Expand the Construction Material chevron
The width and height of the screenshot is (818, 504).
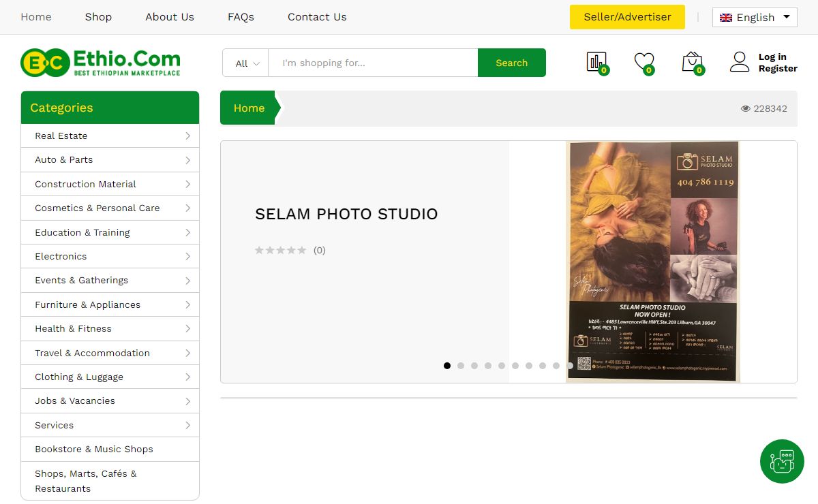(x=187, y=184)
